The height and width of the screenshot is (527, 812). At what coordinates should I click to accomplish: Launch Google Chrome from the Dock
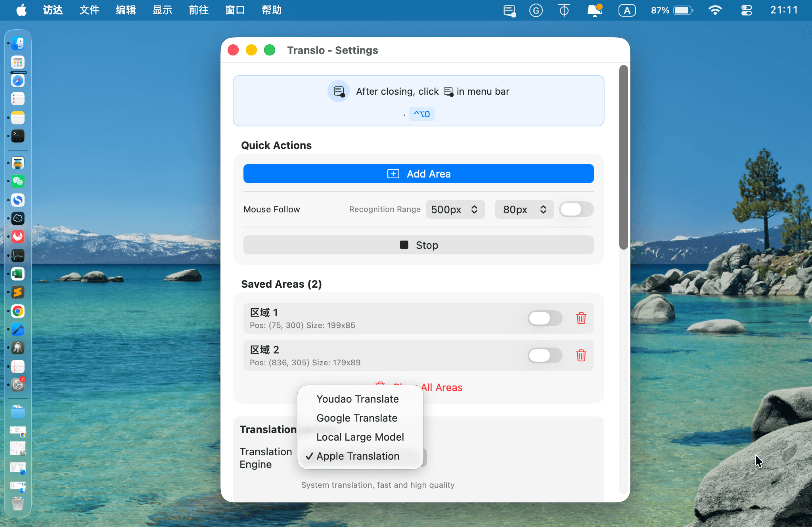point(18,311)
